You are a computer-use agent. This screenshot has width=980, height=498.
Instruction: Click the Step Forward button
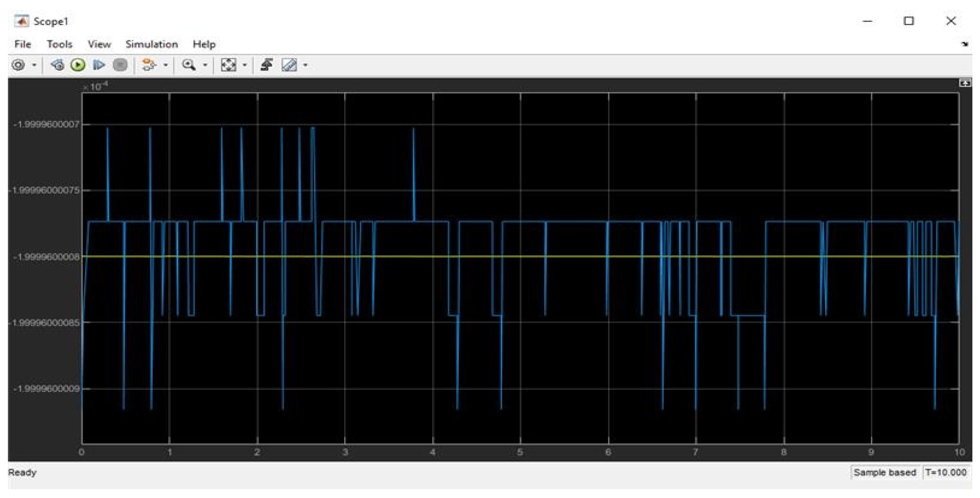click(x=99, y=65)
